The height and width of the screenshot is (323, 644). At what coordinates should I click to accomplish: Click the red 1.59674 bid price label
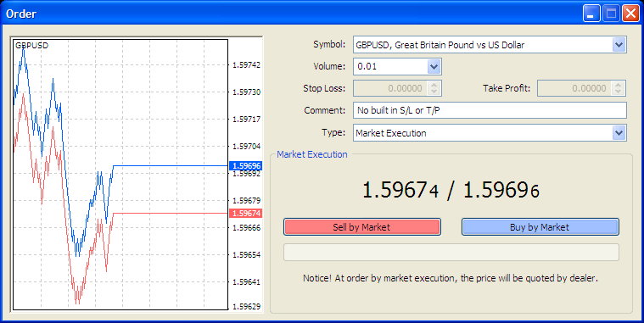click(245, 214)
